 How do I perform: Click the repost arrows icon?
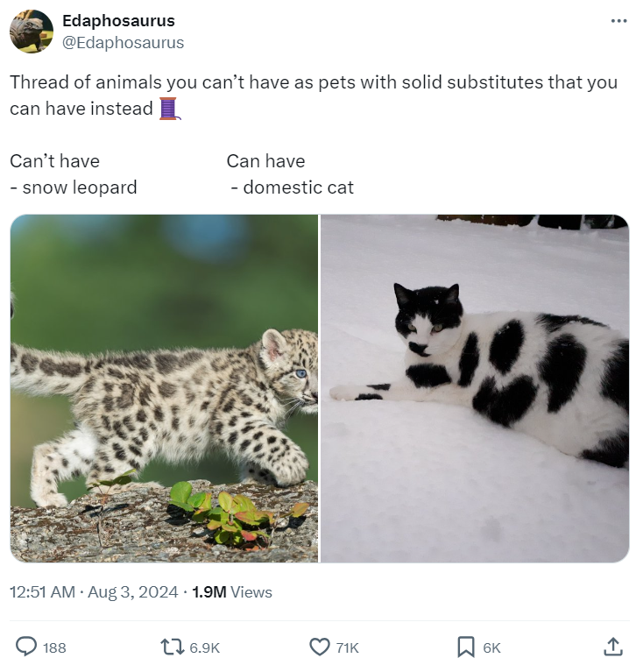pos(172,647)
